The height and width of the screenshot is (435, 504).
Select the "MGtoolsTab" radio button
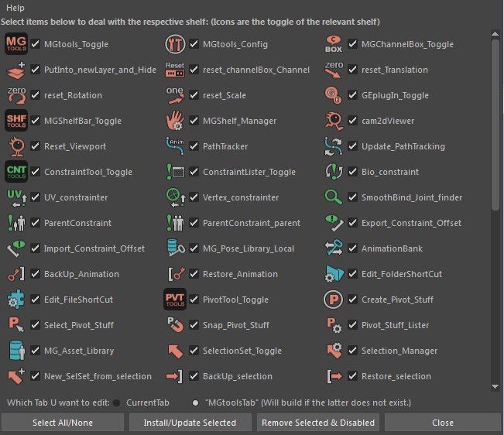(x=197, y=402)
